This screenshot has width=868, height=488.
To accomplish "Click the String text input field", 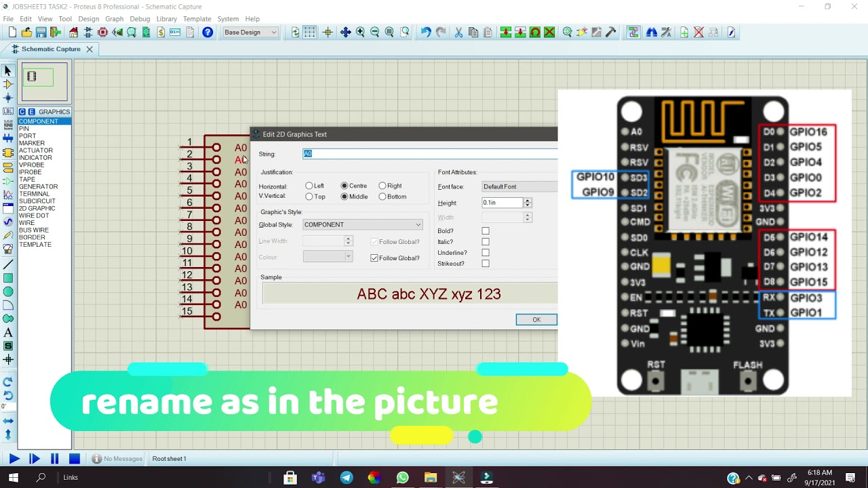I will 430,154.
